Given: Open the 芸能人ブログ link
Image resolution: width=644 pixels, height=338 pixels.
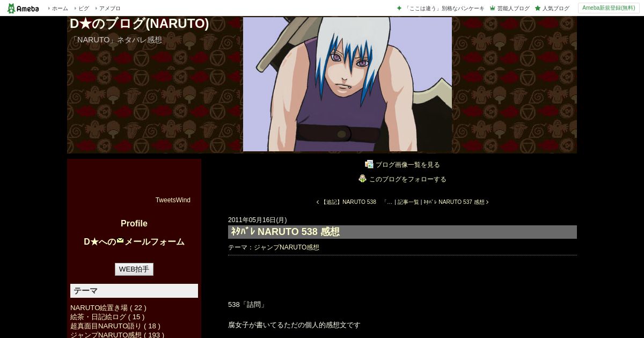Looking at the screenshot, I should 513,8.
